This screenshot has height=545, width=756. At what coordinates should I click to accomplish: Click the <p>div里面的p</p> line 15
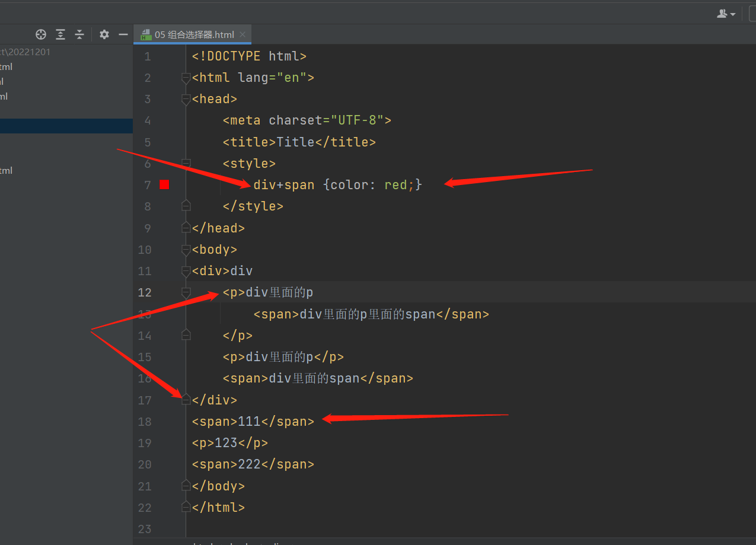283,357
